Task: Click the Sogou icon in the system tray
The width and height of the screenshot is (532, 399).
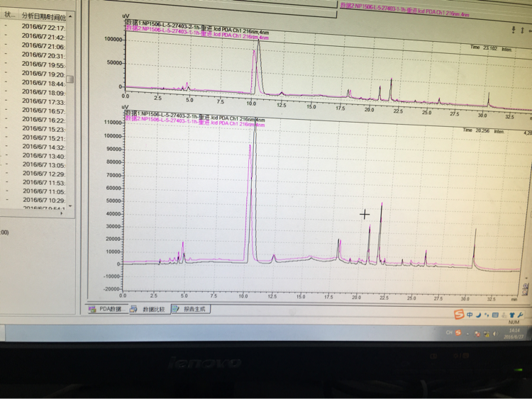Action: coord(458,333)
